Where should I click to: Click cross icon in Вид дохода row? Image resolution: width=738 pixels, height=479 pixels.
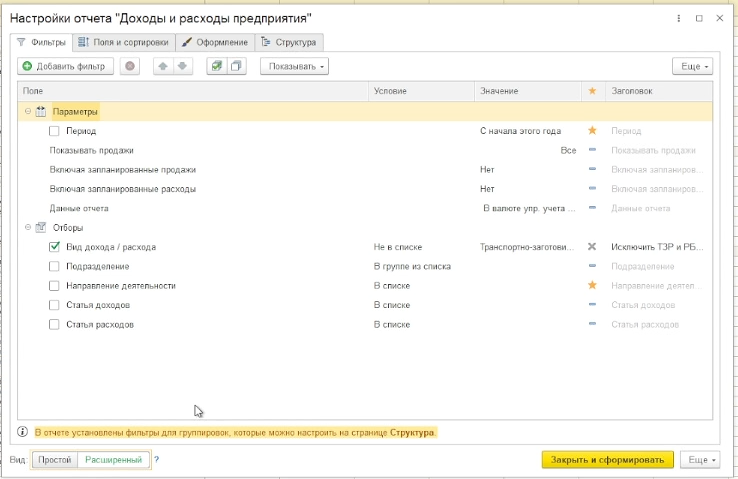point(592,247)
